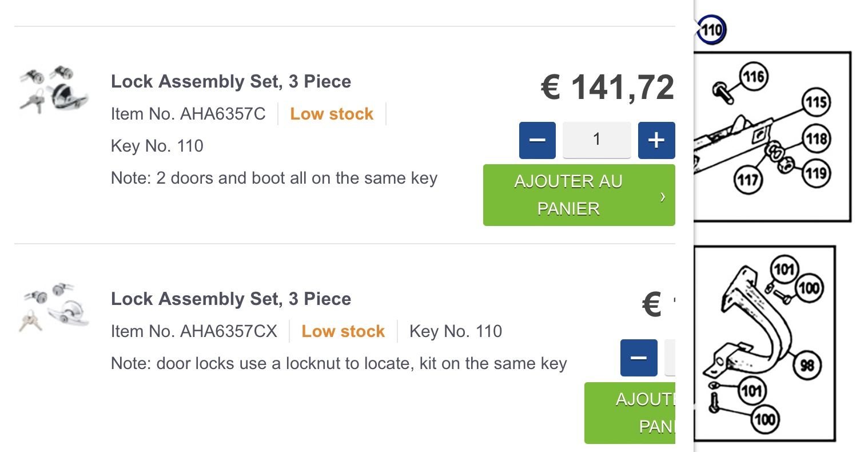Screen dimensions: 868x452
Task: Decrease quantity for AHA6357CX lock set
Action: click(639, 358)
